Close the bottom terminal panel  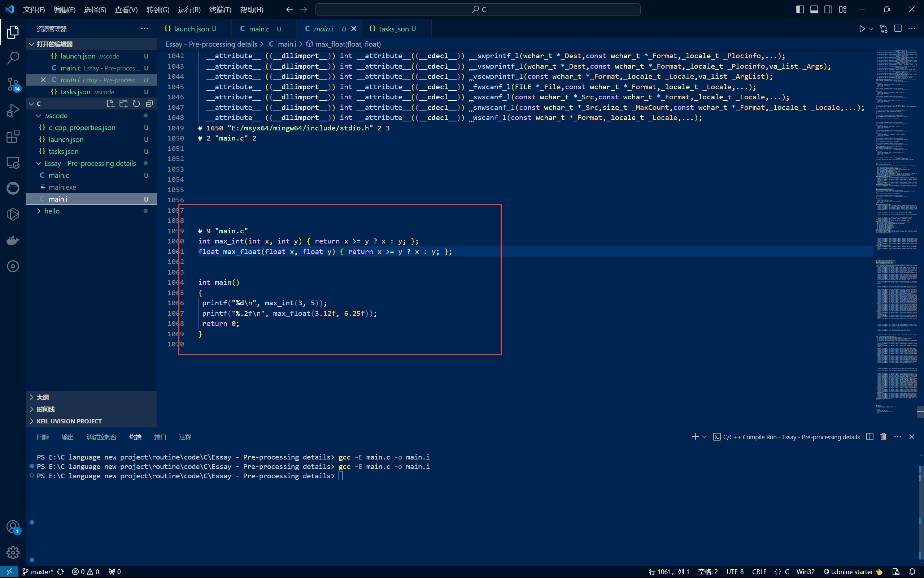[912, 436]
